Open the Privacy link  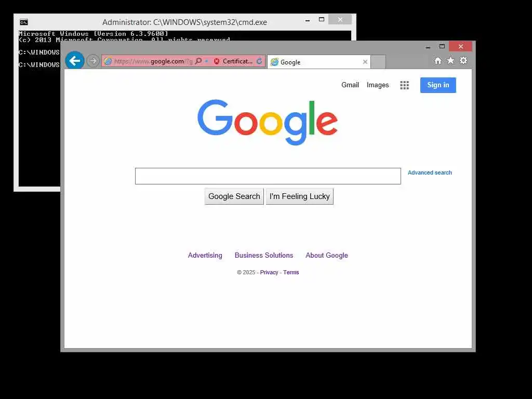tap(269, 272)
